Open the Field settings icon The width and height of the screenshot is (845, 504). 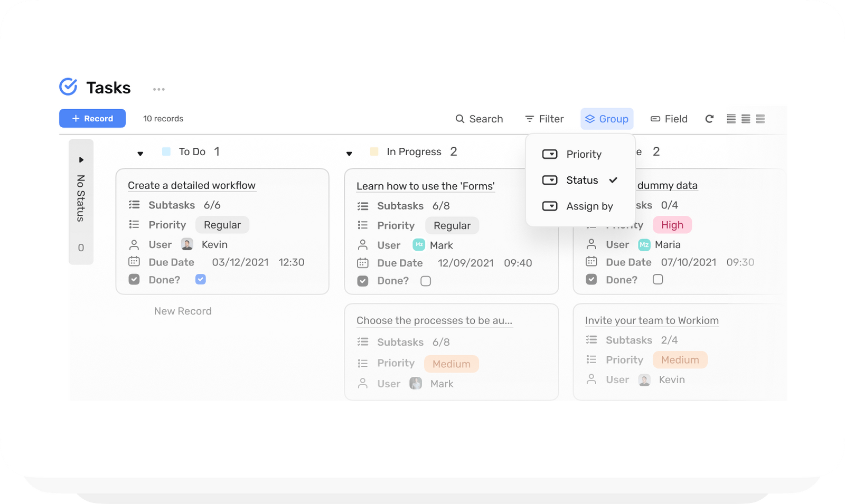[655, 119]
